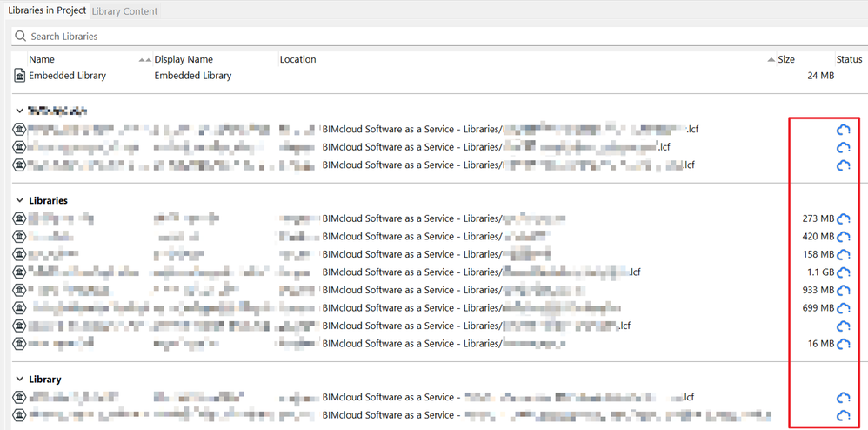Sort by the Size column header

click(786, 59)
